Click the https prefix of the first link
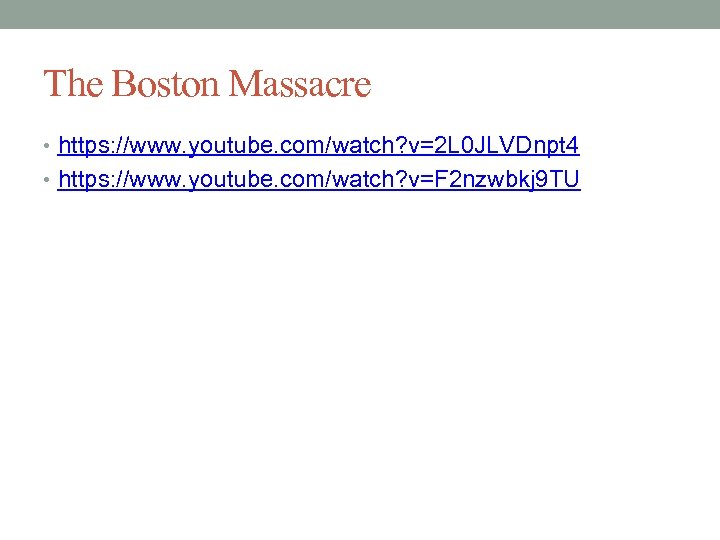The height and width of the screenshot is (540, 720). pyautogui.click(x=83, y=146)
